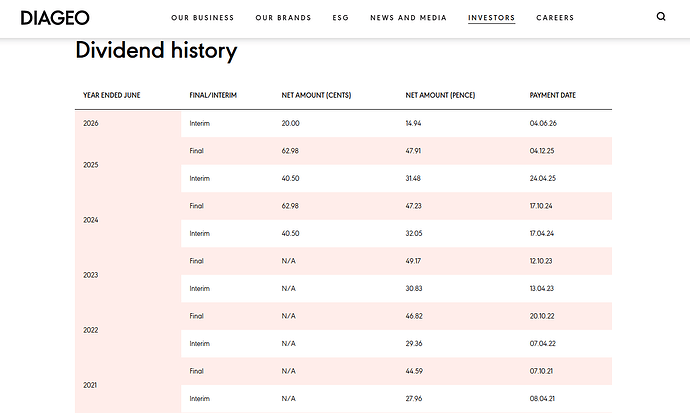Select the 40.50 cents value for 17.04.24

(290, 233)
